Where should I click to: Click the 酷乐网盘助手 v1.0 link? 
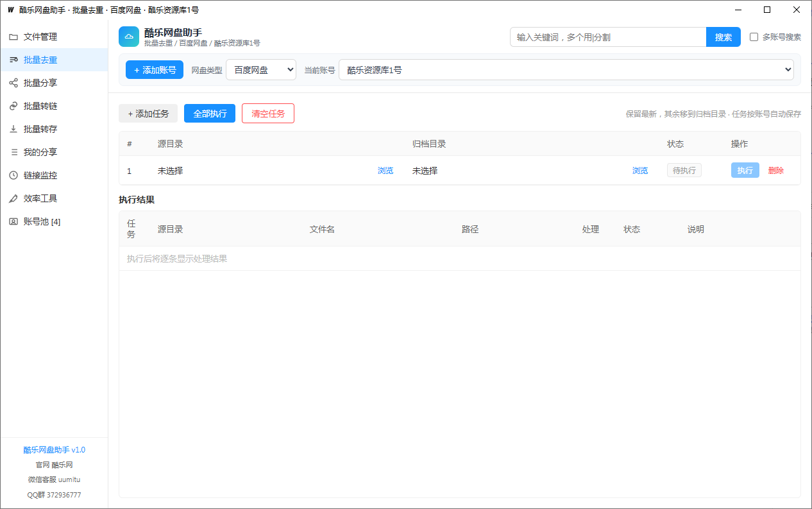(55, 450)
